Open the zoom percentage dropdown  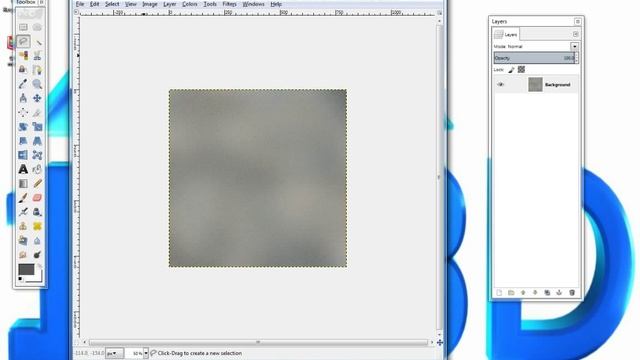146,353
